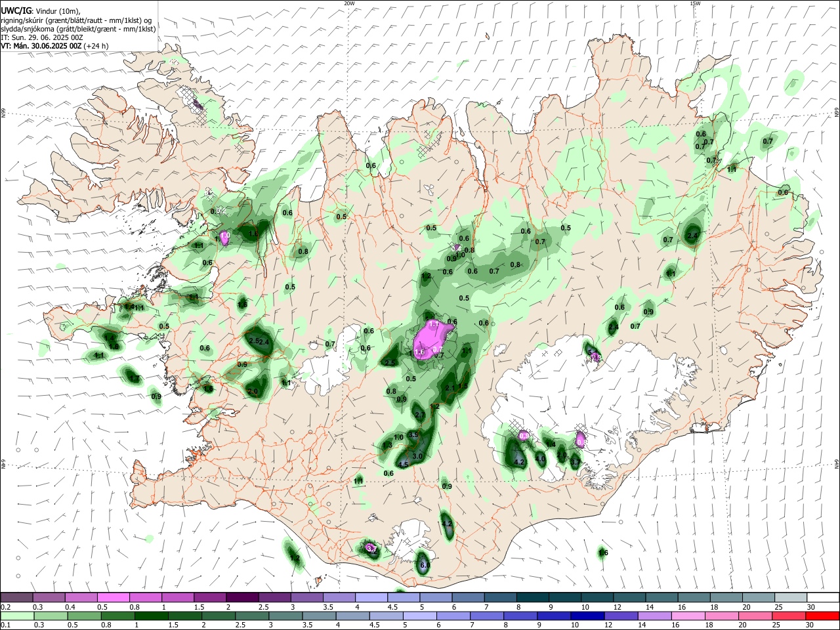
Task: Click the '6.0' precipitation value near the south coast
Action: coord(424,565)
